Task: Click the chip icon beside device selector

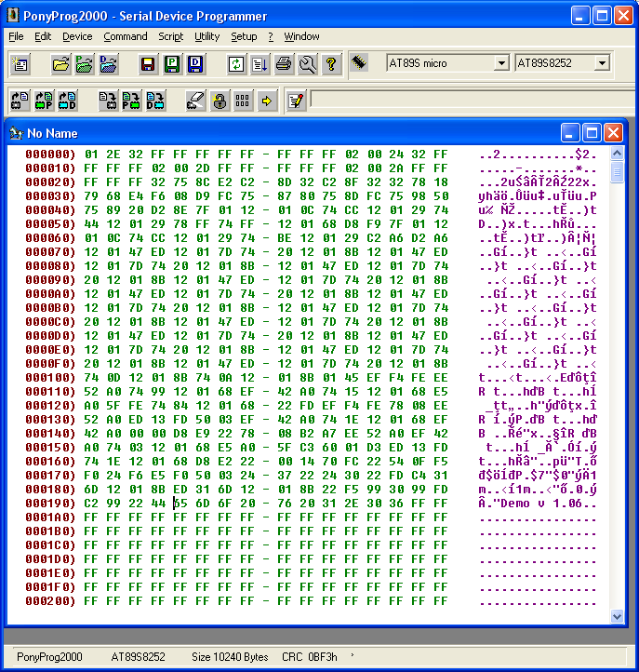Action: pyautogui.click(x=359, y=63)
